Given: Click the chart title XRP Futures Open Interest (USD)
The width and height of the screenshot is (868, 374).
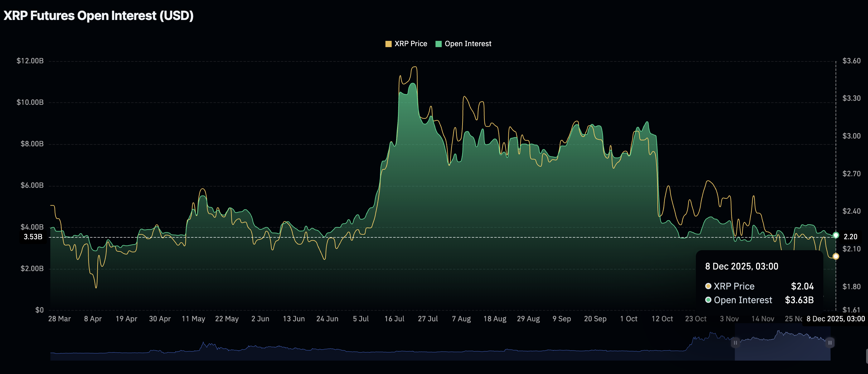Looking at the screenshot, I should pos(98,15).
